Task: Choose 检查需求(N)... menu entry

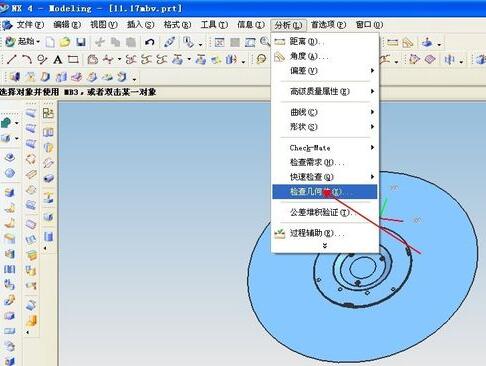Action: click(325, 162)
